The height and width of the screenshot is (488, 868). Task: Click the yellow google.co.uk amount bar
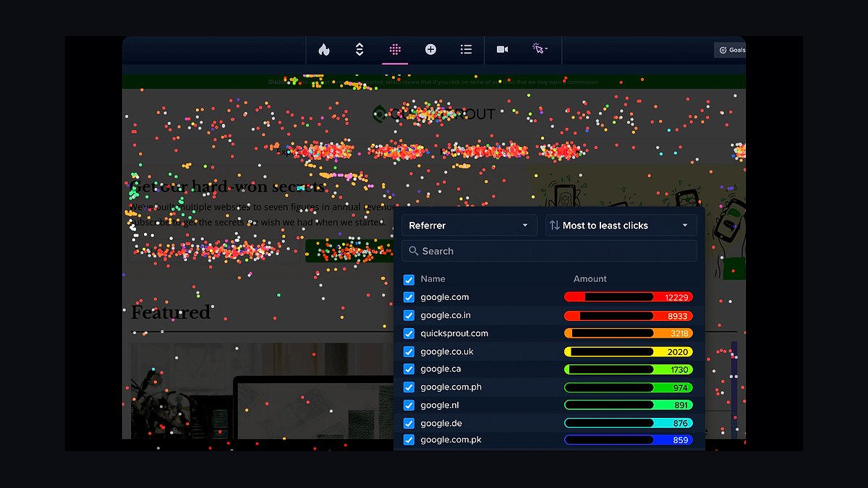[628, 351]
